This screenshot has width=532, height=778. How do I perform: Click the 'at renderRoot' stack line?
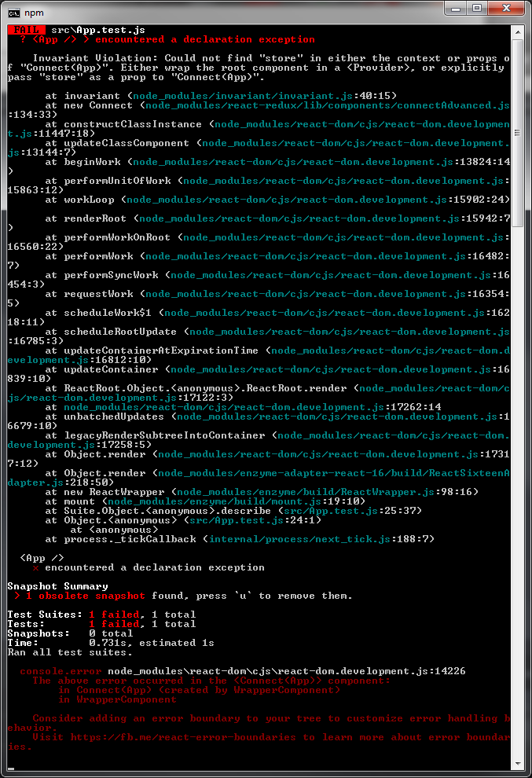coord(259,222)
